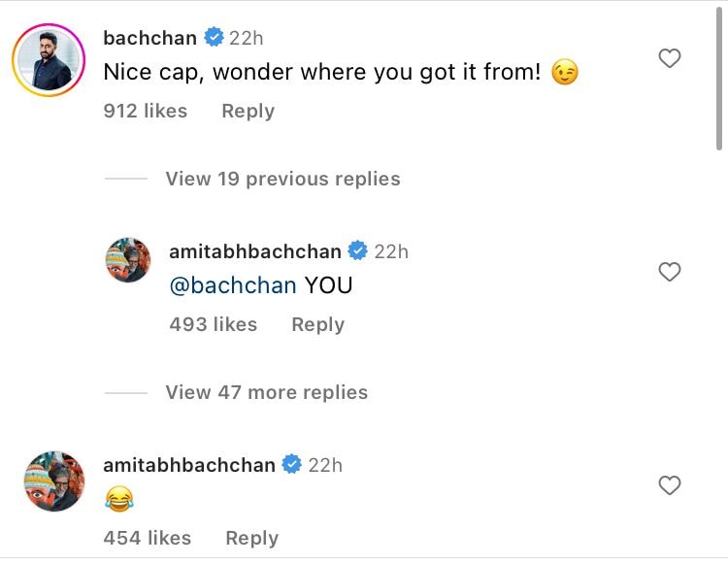Like the laughing emoji comment with heart
The image size is (728, 564).
click(x=669, y=485)
